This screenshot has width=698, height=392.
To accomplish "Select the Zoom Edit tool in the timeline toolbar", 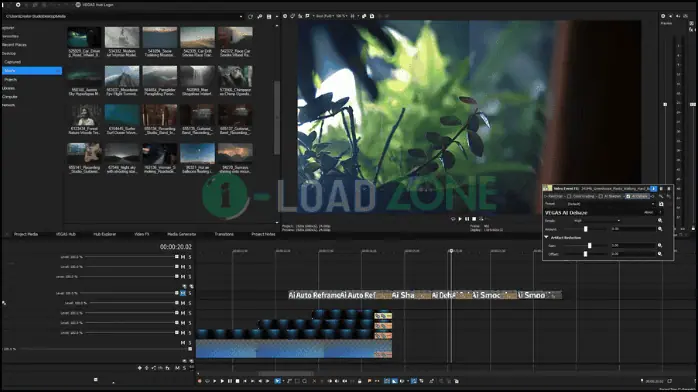I will click(304, 381).
